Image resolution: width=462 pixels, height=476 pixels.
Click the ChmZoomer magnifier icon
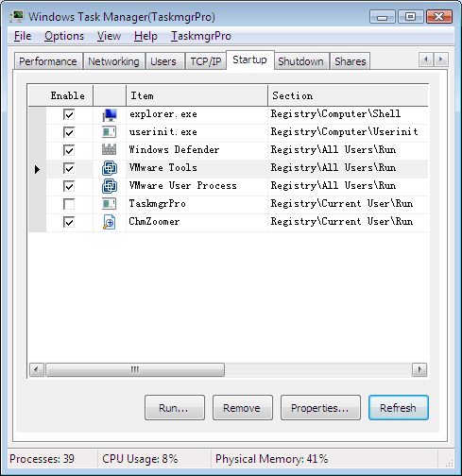(x=110, y=222)
